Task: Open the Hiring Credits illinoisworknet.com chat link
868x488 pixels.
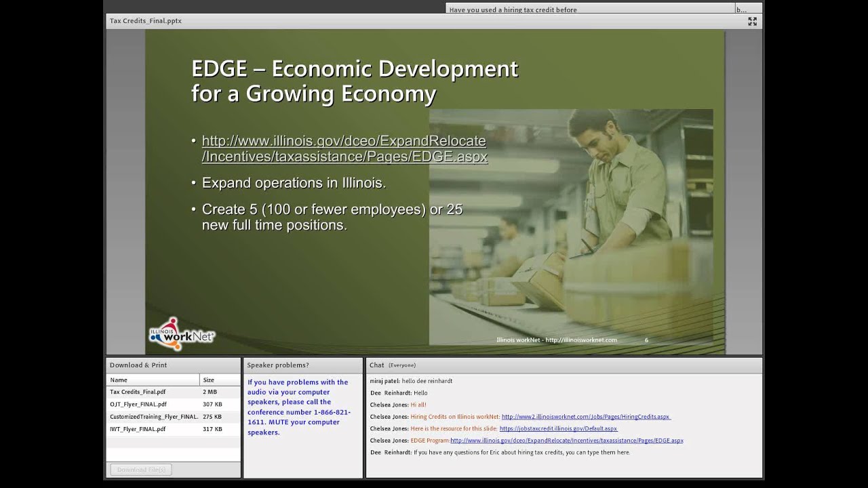Action: point(586,417)
